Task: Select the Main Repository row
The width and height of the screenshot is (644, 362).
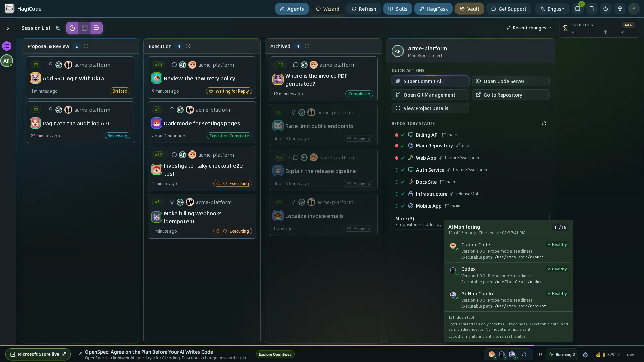Action: coord(471,145)
